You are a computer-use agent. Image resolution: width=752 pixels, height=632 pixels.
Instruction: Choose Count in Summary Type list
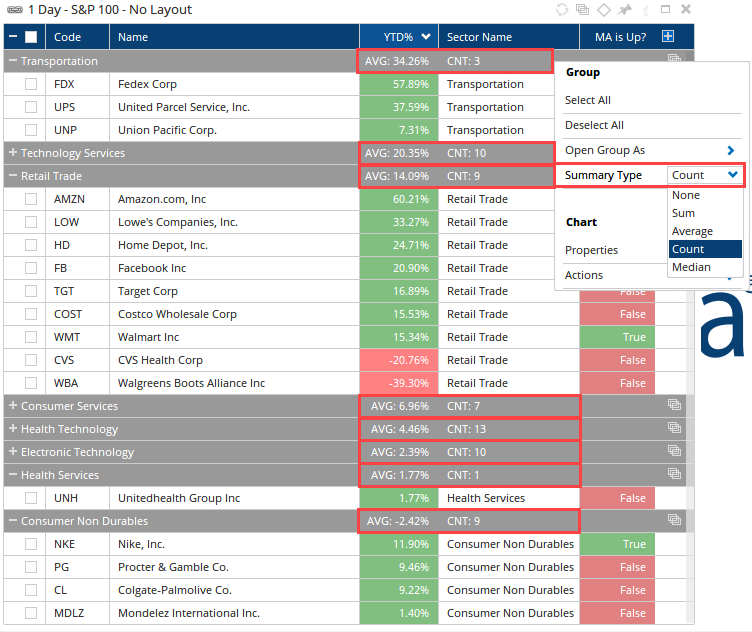705,249
